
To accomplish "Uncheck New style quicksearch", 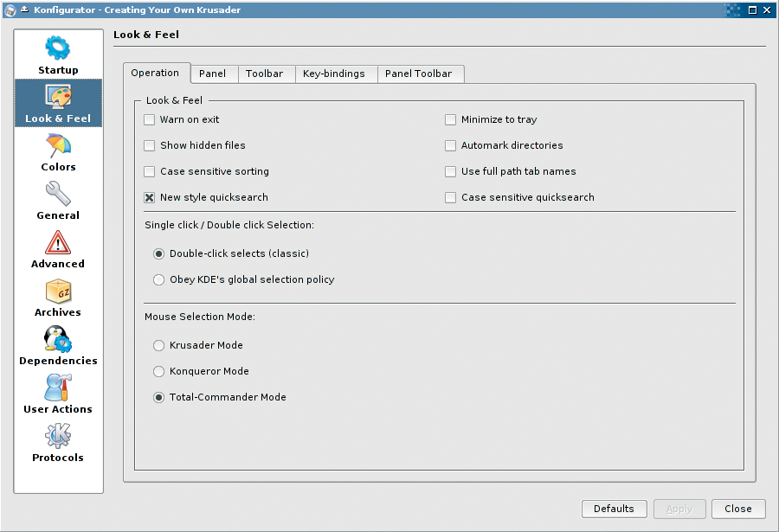I will tap(149, 198).
